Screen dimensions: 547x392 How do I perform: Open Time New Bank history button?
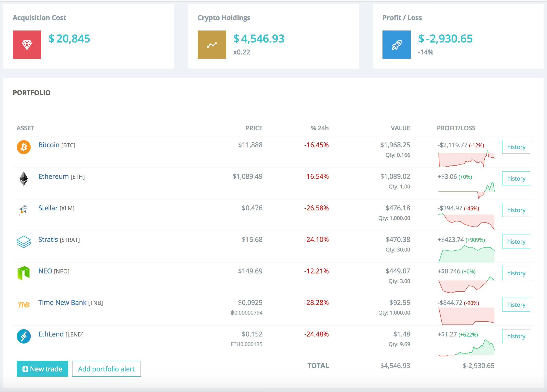pos(516,305)
